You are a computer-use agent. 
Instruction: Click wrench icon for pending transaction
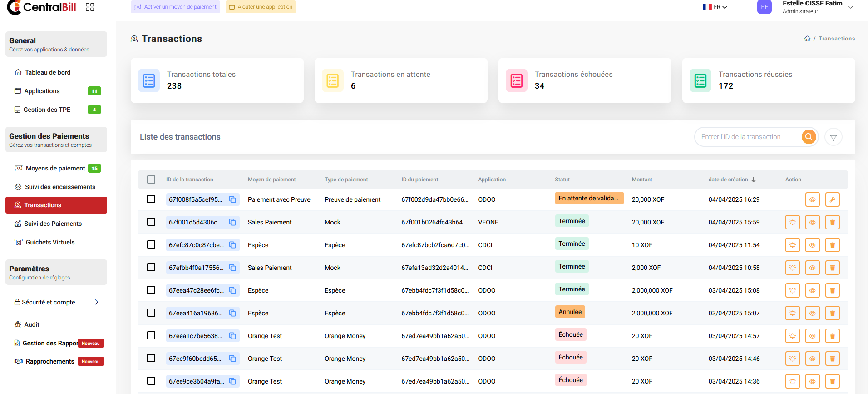(x=832, y=199)
